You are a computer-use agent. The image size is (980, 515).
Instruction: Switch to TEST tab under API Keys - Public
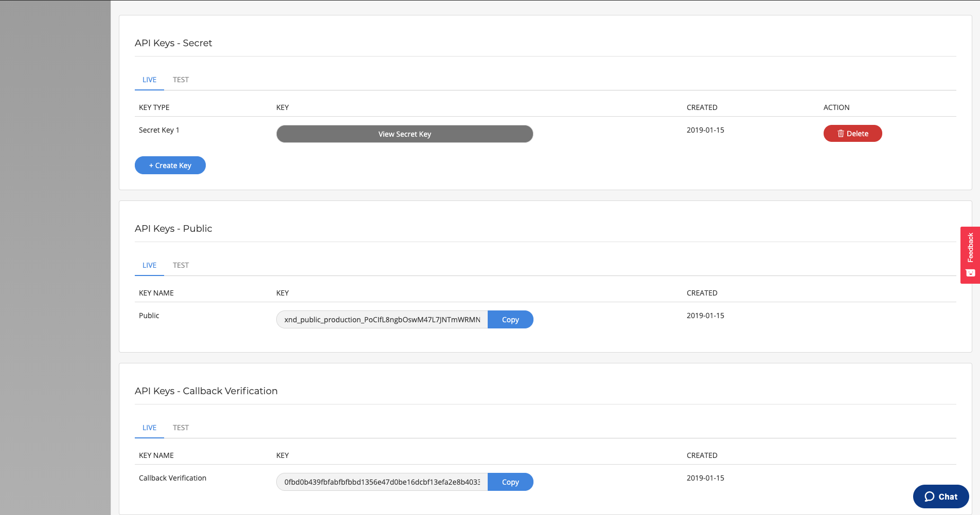click(x=181, y=265)
